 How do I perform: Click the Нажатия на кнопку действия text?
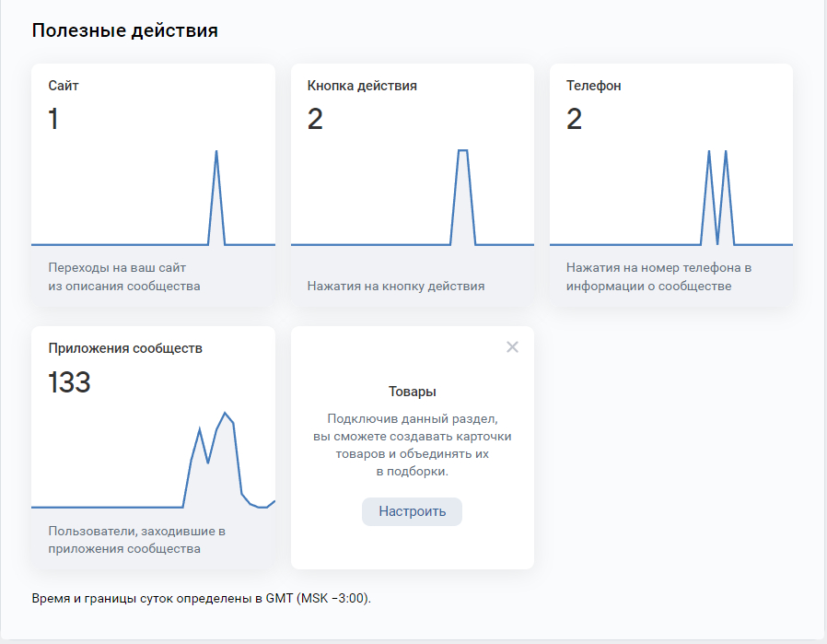[395, 286]
